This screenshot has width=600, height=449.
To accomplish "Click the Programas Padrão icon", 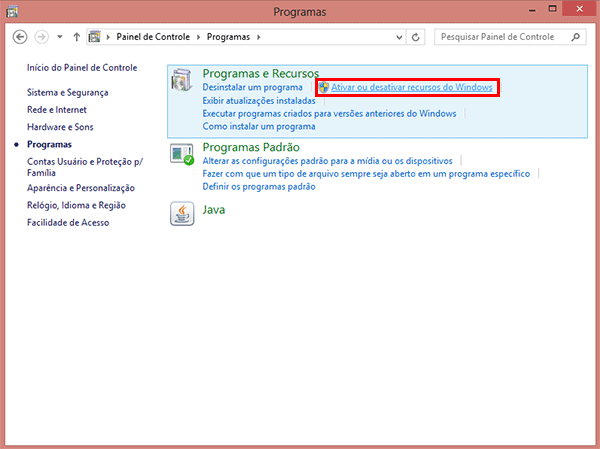I will pyautogui.click(x=182, y=155).
